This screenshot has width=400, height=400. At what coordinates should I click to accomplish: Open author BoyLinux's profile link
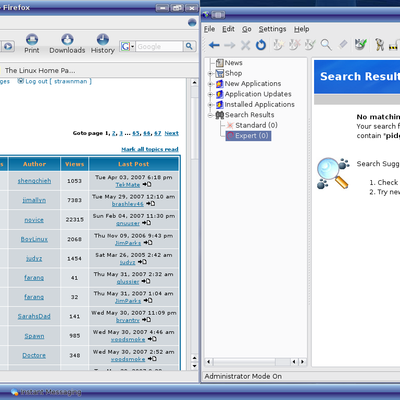[34, 239]
